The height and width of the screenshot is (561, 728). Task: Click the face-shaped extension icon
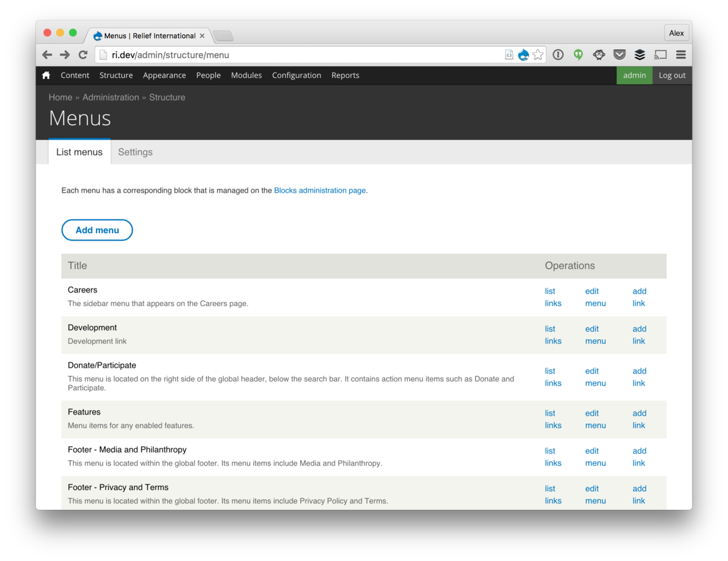point(599,55)
